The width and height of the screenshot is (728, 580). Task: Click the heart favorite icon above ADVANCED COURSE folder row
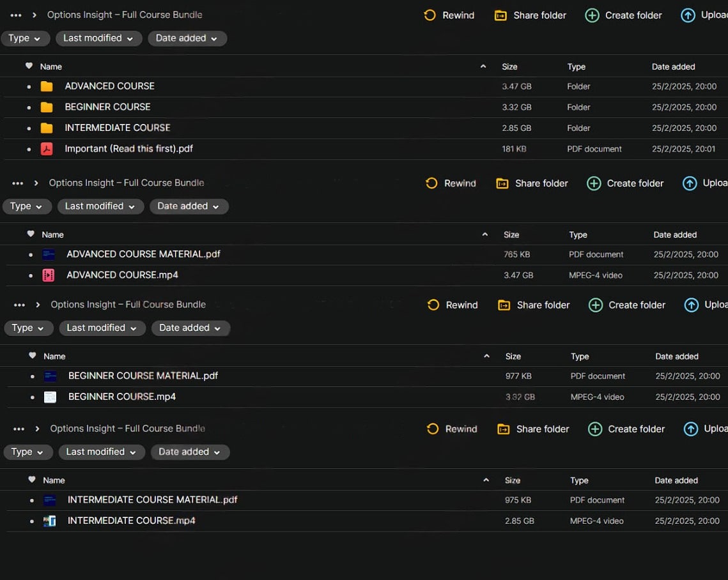29,66
